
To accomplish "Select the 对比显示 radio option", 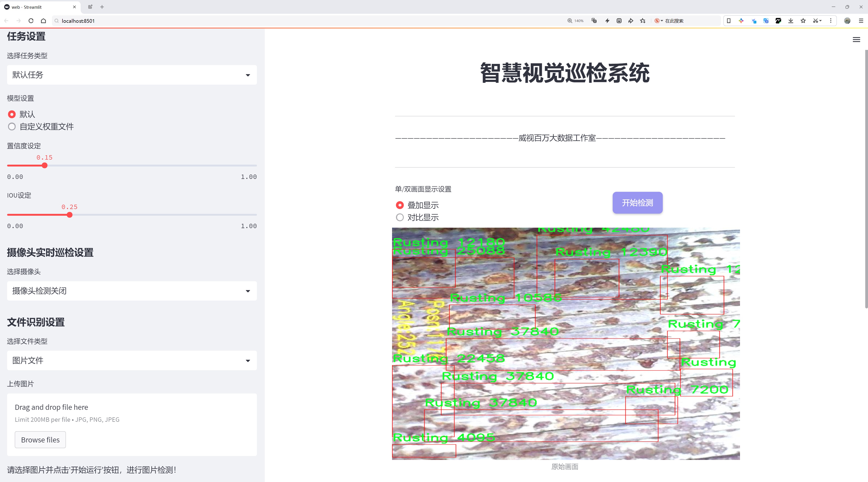I will 400,217.
